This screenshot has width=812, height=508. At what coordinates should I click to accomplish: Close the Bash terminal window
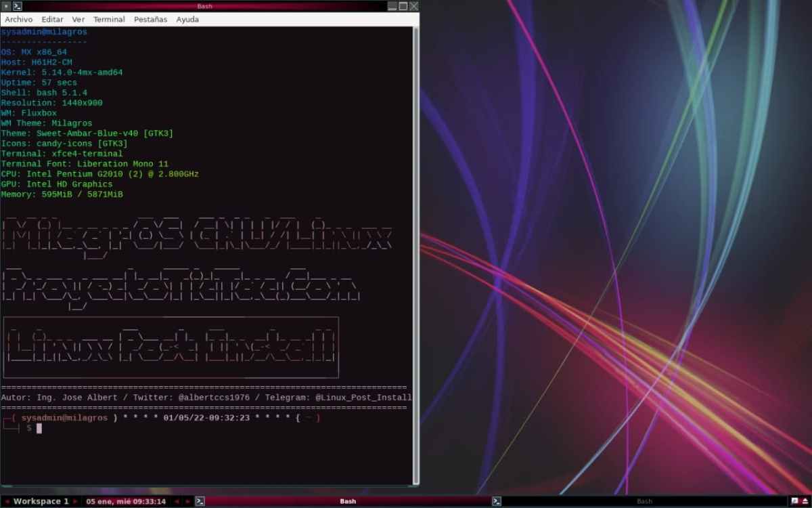pos(413,6)
